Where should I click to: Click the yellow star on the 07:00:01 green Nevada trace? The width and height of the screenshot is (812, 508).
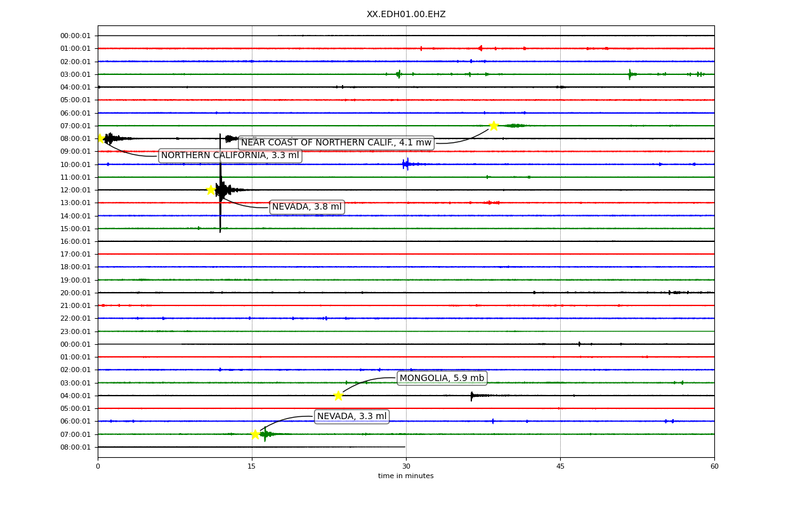coord(255,434)
